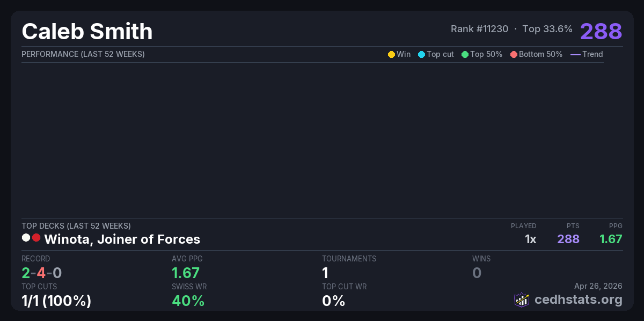Click the white mana symbol
This screenshot has width=644, height=321.
pos(26,238)
